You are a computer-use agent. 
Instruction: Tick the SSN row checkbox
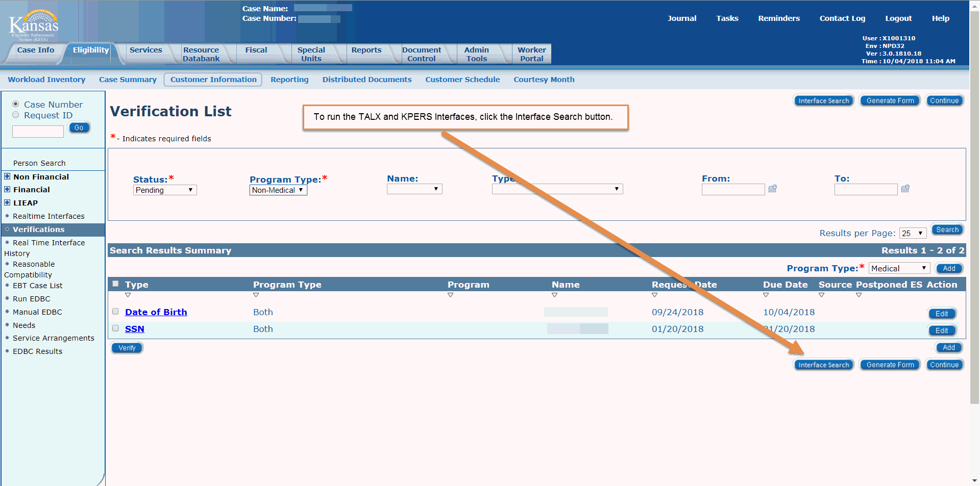(115, 328)
